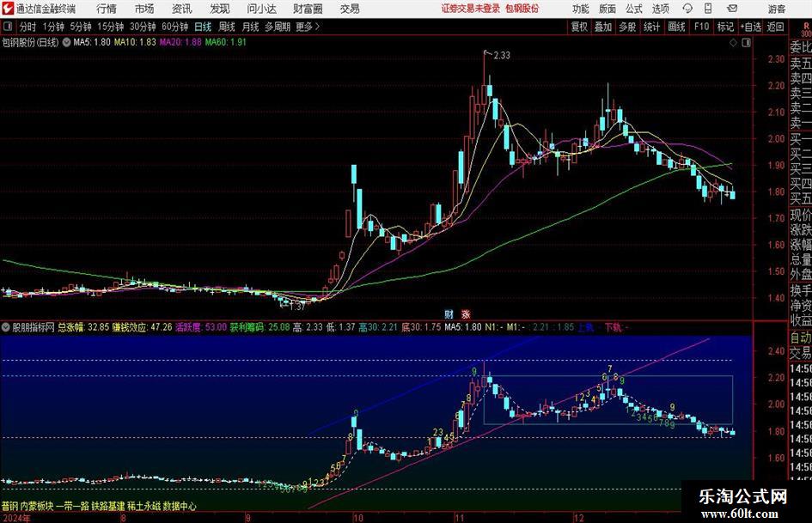Click the 内蒙板块 sector tag
Screen dimensions: 812x523
(37, 506)
